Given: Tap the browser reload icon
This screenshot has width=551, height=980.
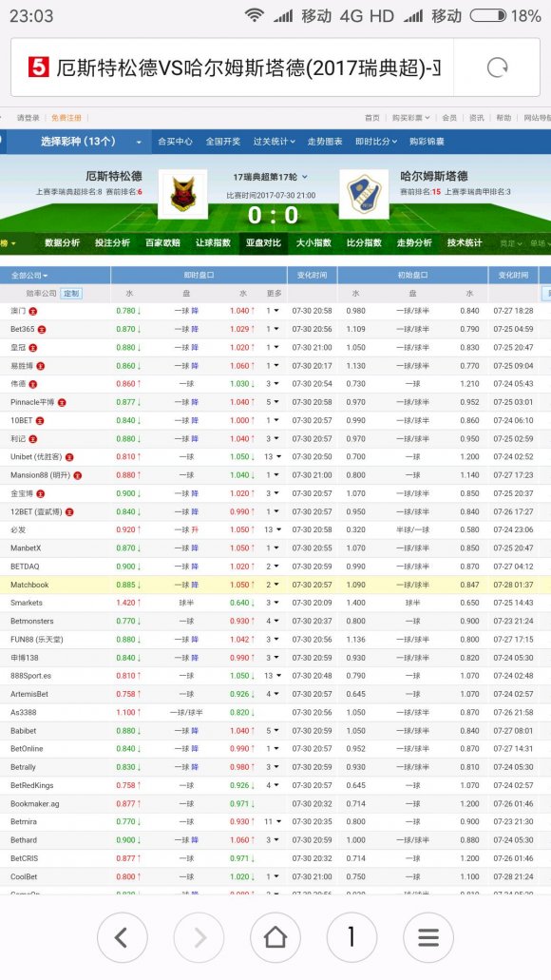Looking at the screenshot, I should (x=497, y=67).
